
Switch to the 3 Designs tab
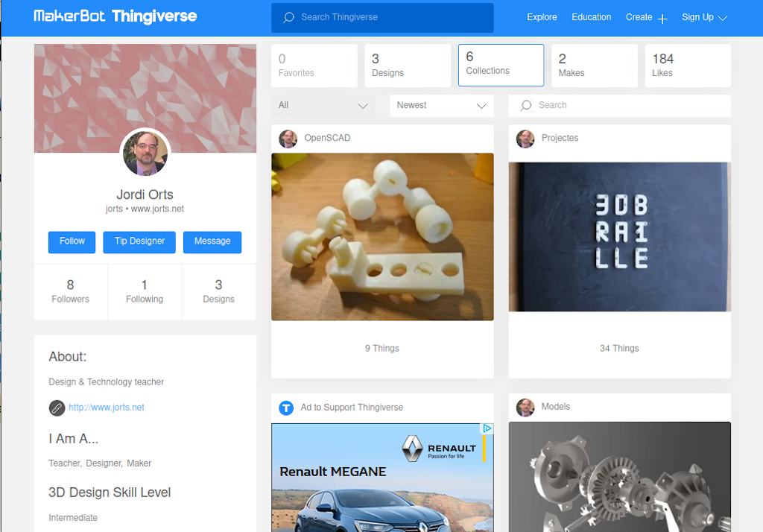[408, 66]
